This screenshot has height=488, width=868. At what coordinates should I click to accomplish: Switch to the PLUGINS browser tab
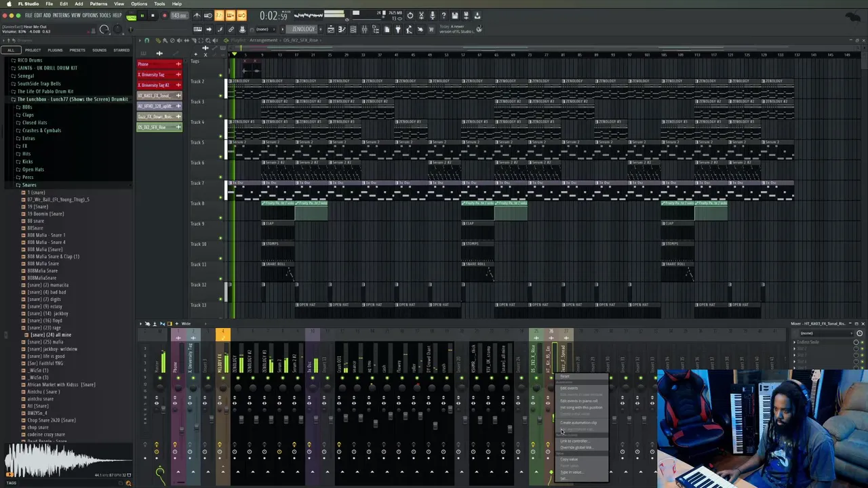point(55,50)
